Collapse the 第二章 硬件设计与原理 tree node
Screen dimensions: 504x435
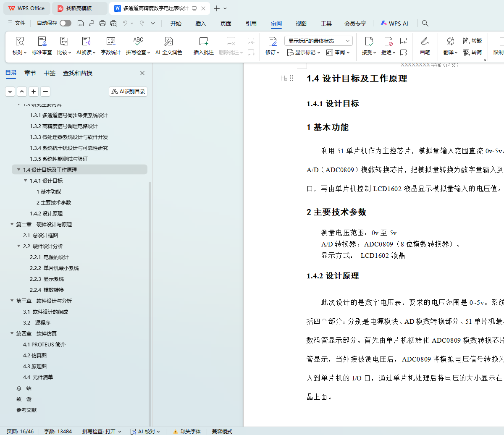coord(12,225)
